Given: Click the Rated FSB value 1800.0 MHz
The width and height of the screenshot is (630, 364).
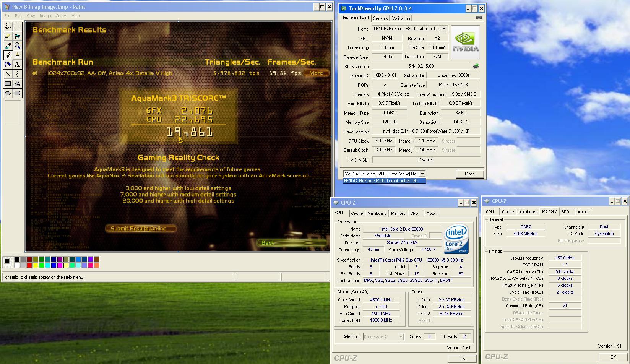Looking at the screenshot, I should (x=381, y=320).
